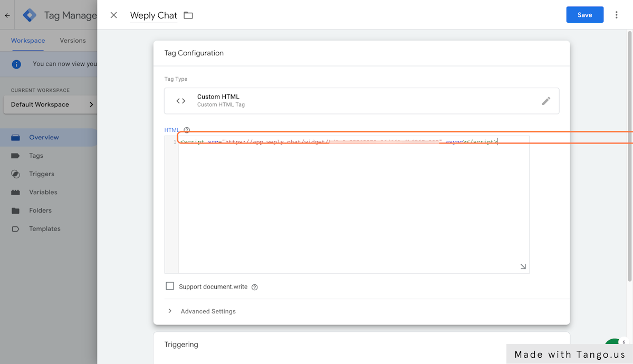The width and height of the screenshot is (633, 364).
Task: Click inside the HTML code editor area
Action: point(353,205)
